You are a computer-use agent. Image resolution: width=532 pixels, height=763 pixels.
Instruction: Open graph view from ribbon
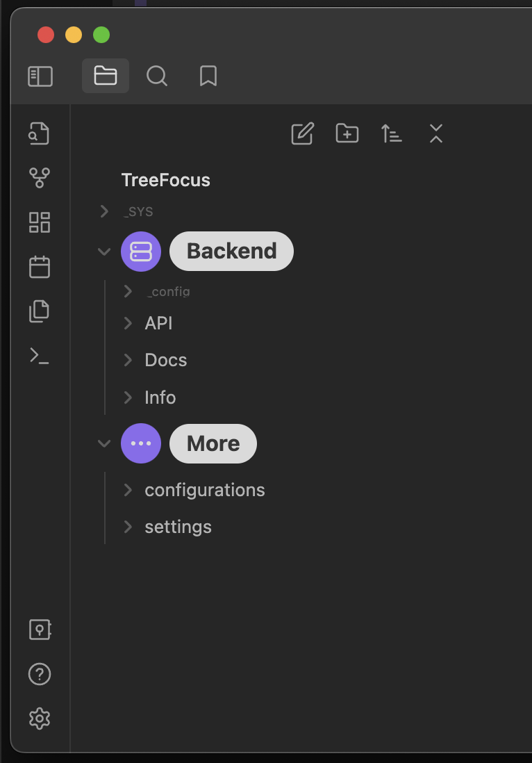pos(40,178)
